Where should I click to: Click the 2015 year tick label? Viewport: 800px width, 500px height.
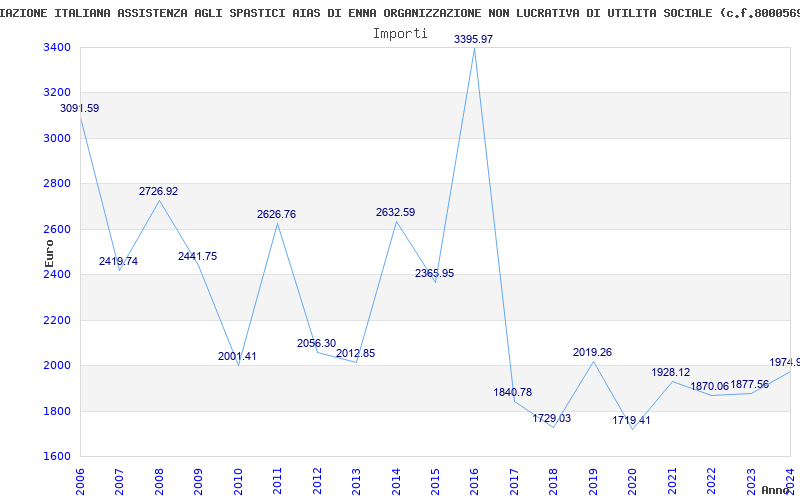[435, 482]
